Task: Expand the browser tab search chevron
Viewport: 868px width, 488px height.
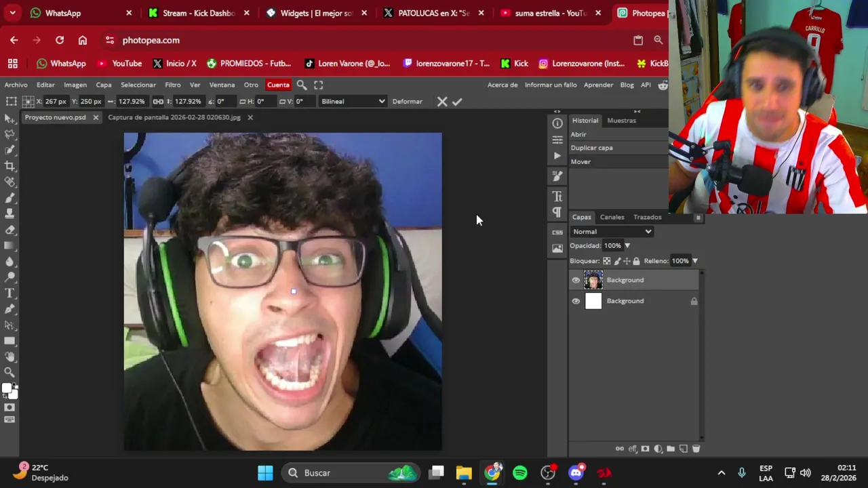Action: (12, 13)
